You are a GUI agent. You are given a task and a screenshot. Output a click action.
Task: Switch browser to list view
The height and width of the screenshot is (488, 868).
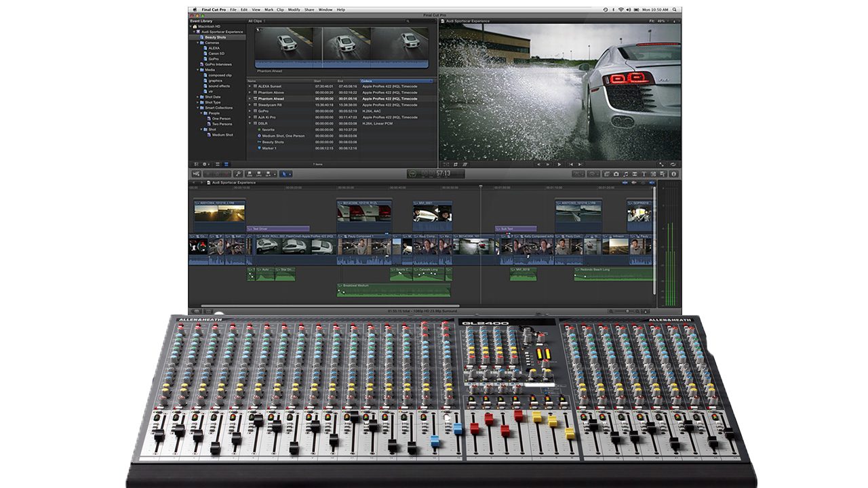(226, 164)
